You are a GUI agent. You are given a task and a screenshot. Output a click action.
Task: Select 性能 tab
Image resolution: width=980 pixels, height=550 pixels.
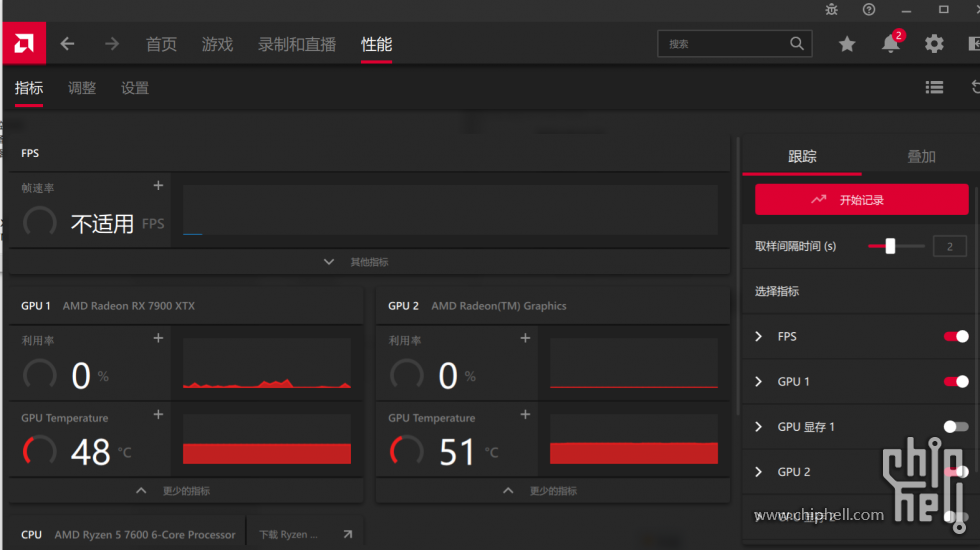(376, 44)
